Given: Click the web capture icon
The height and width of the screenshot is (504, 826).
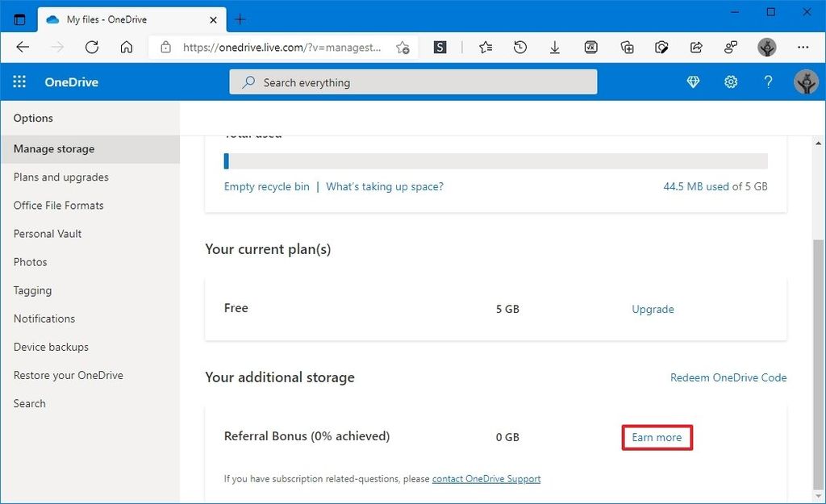Looking at the screenshot, I should 661,47.
